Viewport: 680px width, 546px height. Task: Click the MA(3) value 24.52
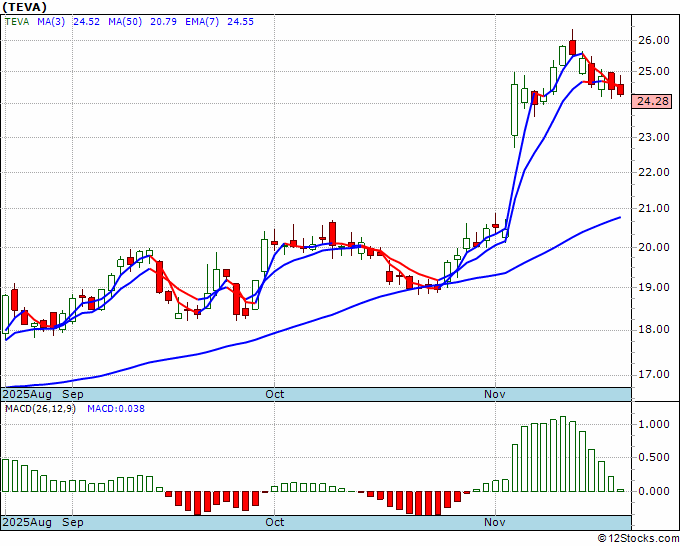point(86,22)
